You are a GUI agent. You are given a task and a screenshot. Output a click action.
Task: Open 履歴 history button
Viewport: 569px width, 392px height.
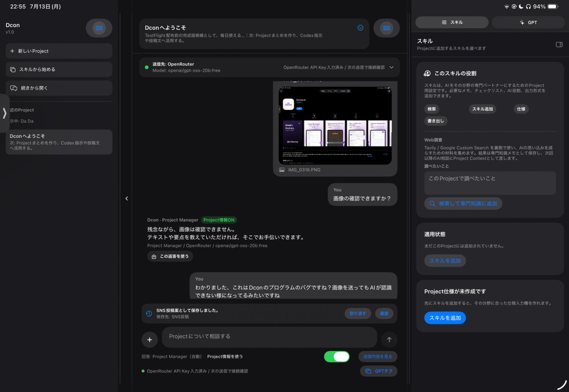pyautogui.click(x=384, y=313)
